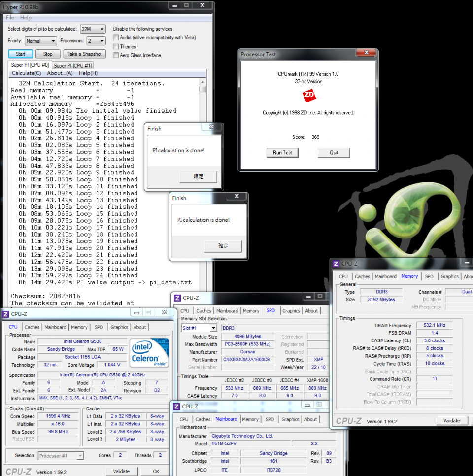This screenshot has height=476, width=473.
Task: Switch to the Graphics tab in CPU-Z
Action: (x=119, y=327)
